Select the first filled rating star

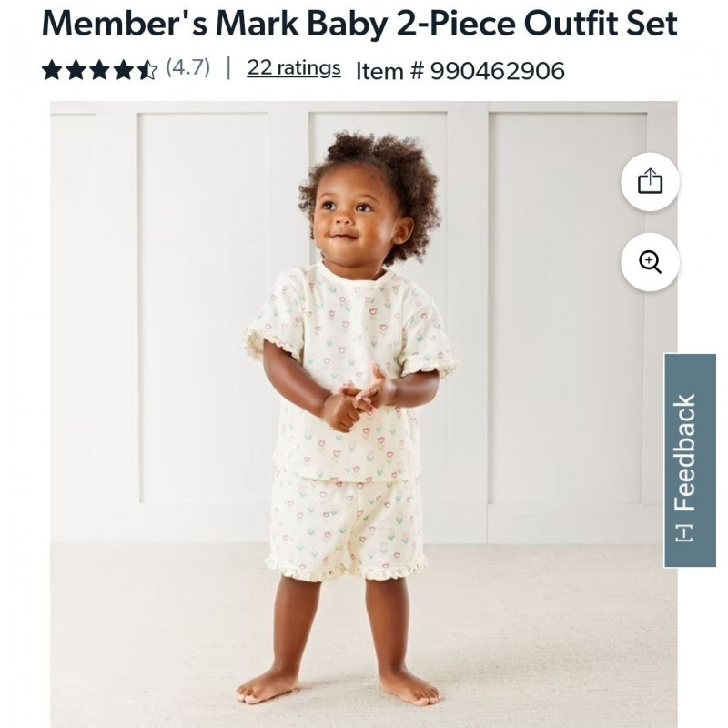click(x=52, y=70)
